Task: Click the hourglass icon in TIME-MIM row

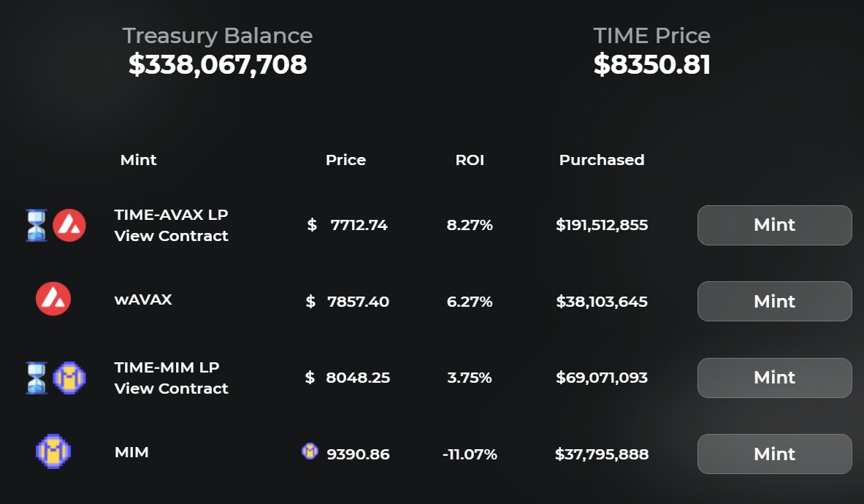Action: point(36,378)
